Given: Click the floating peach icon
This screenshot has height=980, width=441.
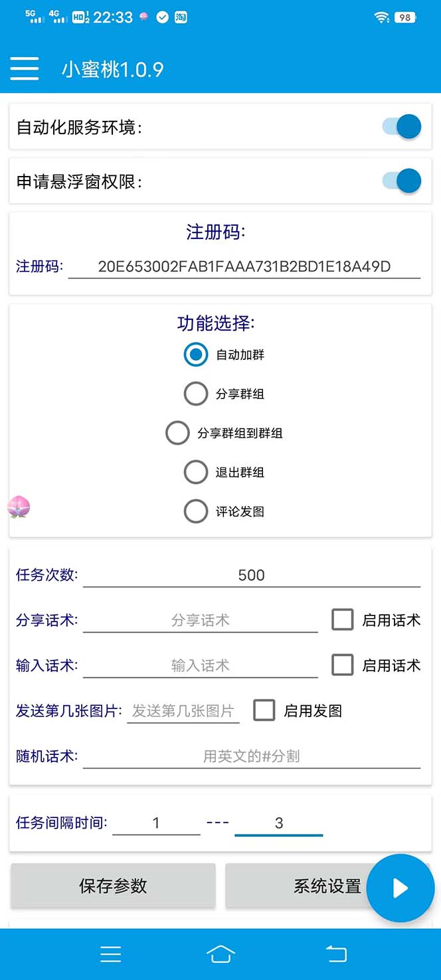Looking at the screenshot, I should tap(18, 507).
